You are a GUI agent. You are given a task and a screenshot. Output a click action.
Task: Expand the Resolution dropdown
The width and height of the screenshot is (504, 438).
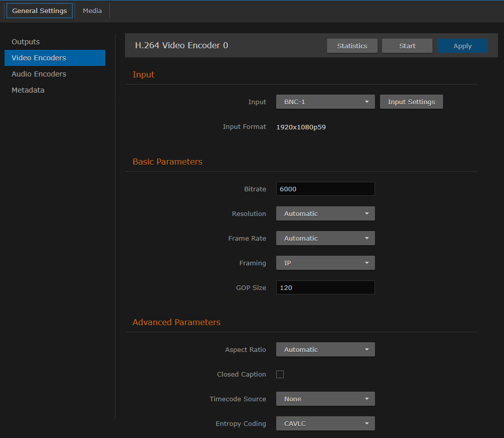325,213
